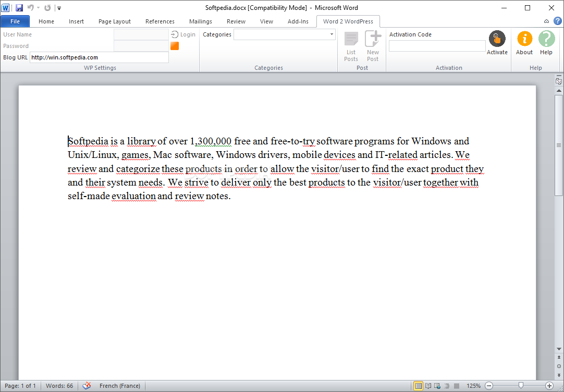Open the References tab
This screenshot has width=564, height=392.
pos(160,21)
